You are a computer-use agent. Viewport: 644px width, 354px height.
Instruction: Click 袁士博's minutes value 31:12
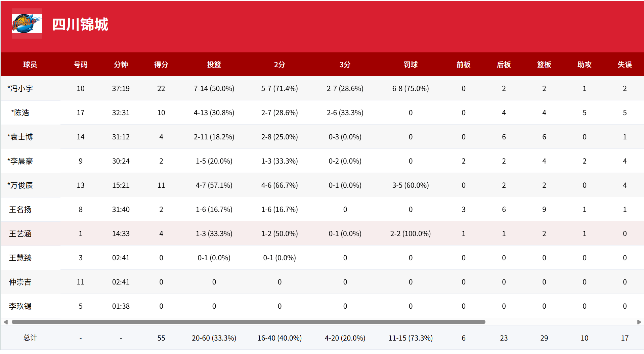tap(121, 137)
